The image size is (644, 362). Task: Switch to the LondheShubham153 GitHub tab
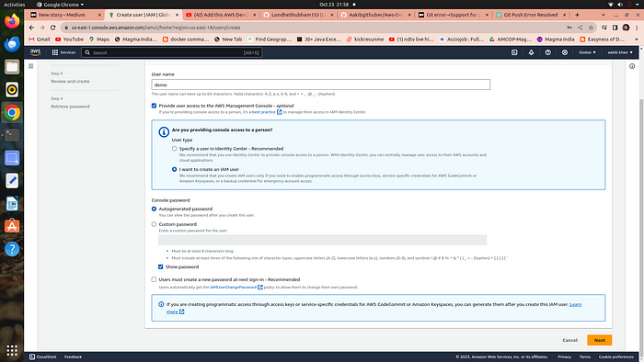(x=299, y=15)
